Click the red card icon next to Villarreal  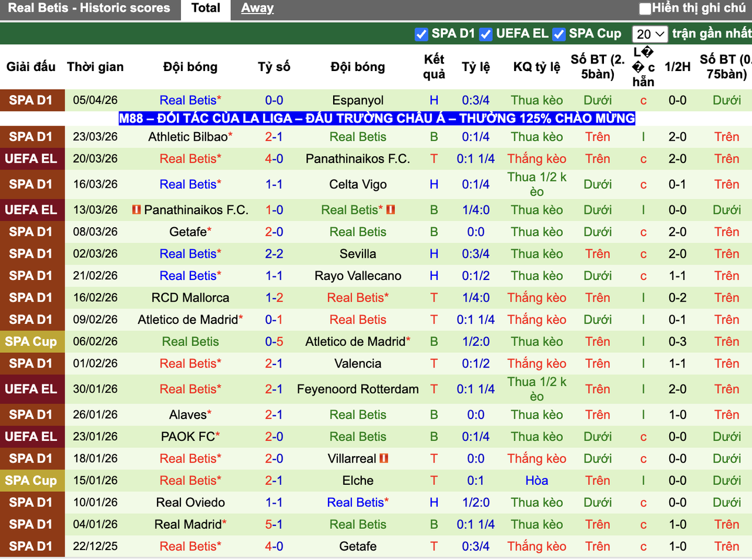click(x=385, y=458)
